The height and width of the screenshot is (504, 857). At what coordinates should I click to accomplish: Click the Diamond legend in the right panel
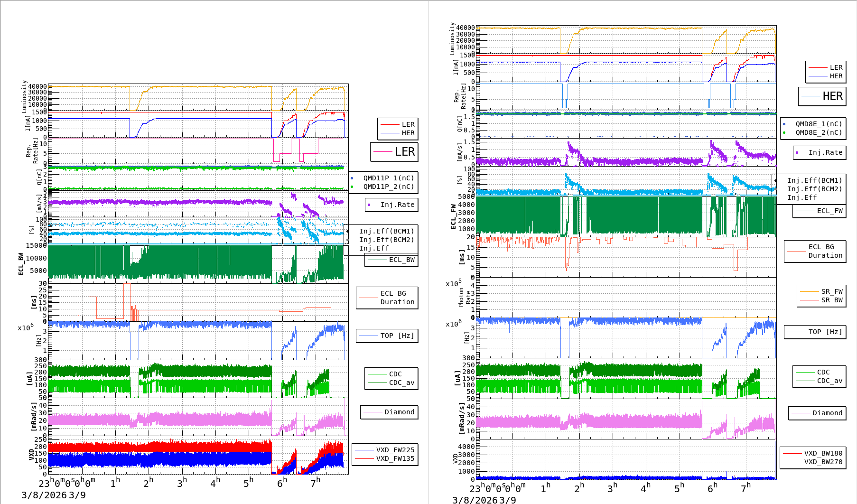pyautogui.click(x=827, y=413)
